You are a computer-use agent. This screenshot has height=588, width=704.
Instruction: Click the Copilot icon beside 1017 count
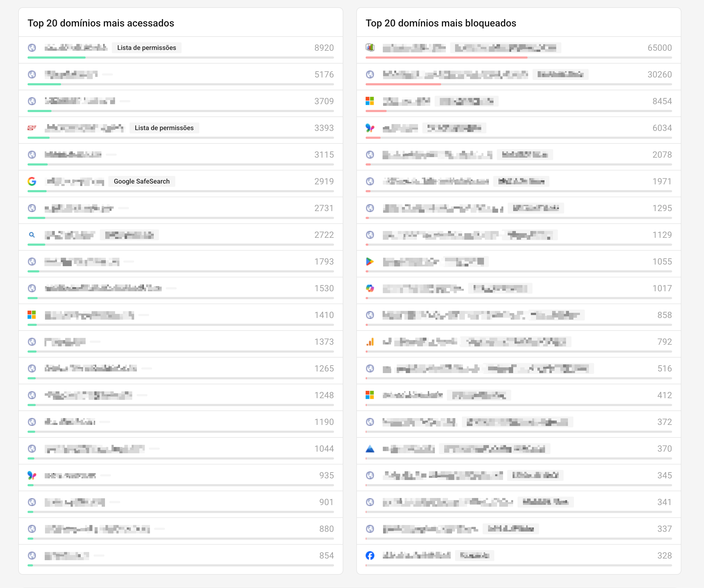[x=370, y=288]
